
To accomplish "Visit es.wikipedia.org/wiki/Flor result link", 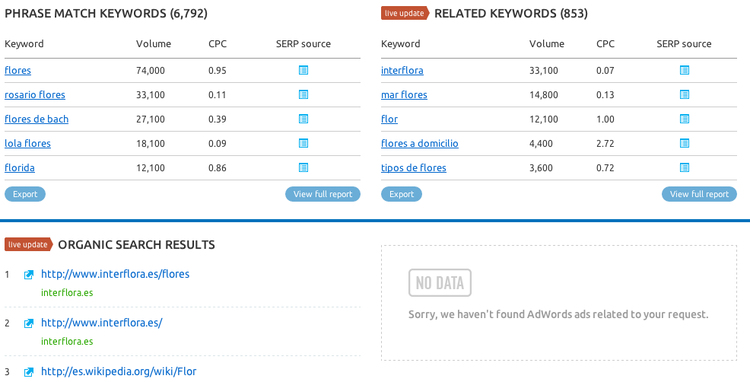I will 119,371.
